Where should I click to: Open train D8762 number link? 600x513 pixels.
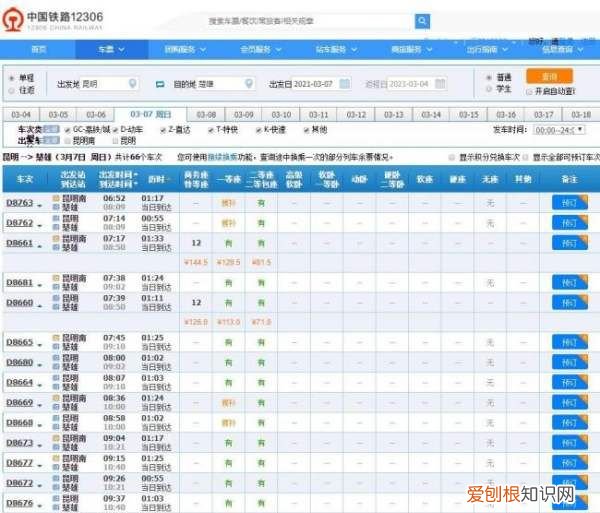coord(20,223)
